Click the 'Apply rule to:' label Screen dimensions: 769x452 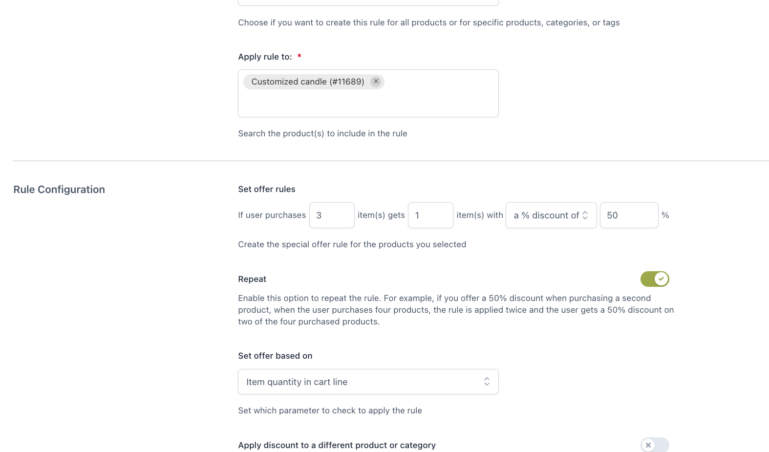pos(265,57)
